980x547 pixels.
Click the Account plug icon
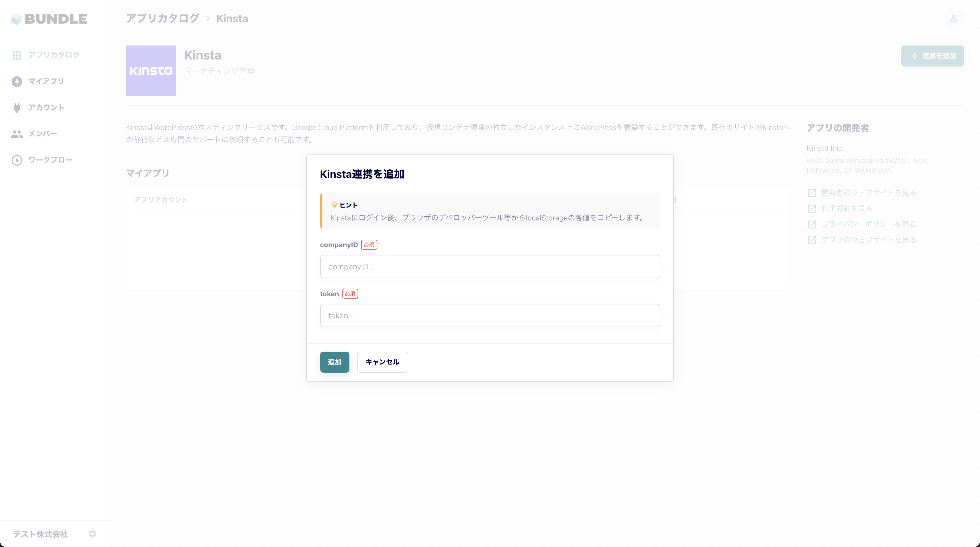coord(17,108)
